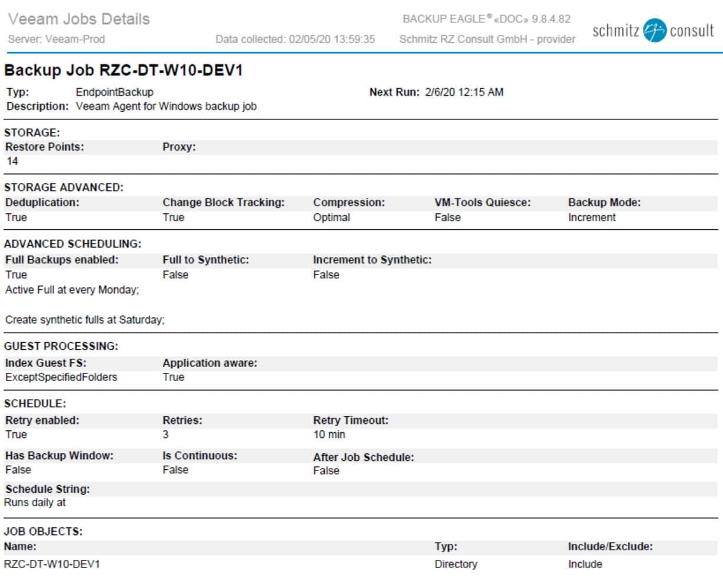Click the Schmitz Consult logo icon
723x588 pixels.
pos(654,31)
